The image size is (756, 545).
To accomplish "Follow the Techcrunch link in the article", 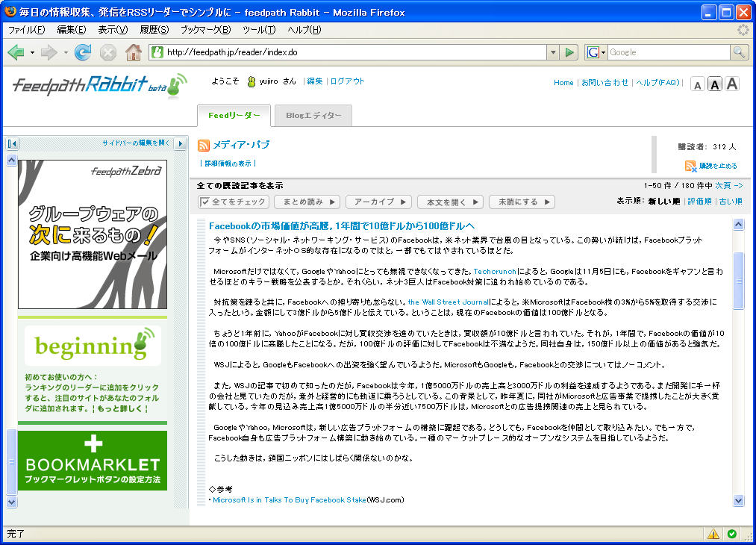I will [x=495, y=272].
